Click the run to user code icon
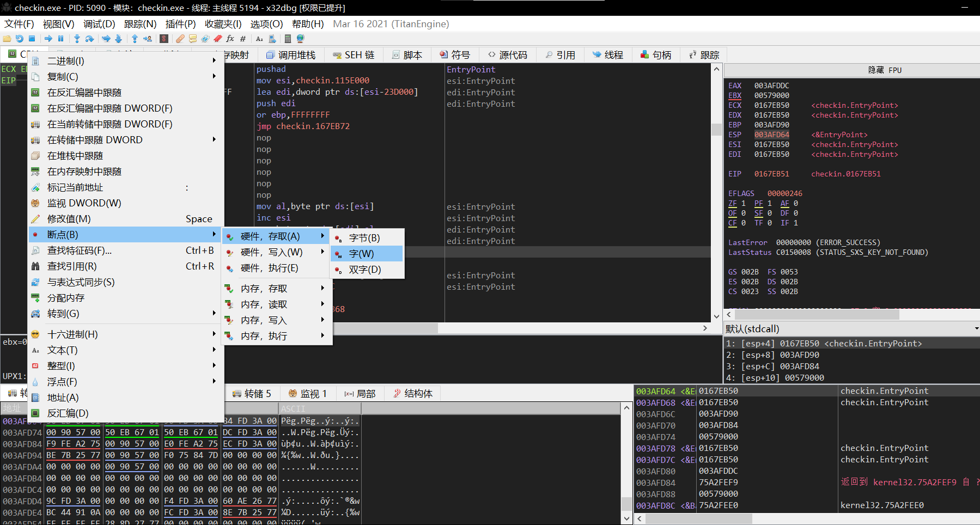980x525 pixels. coord(147,39)
